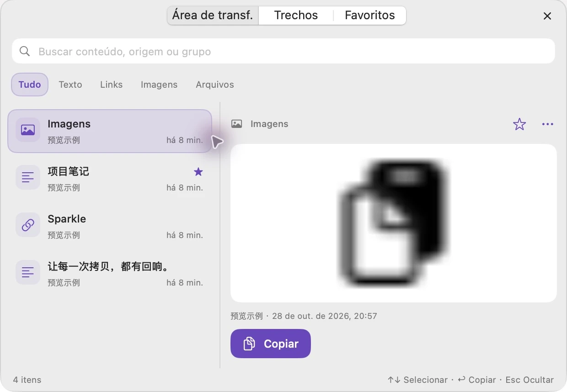Viewport: 567px width, 392px height.
Task: Select the Área de transf. tab
Action: tap(213, 15)
